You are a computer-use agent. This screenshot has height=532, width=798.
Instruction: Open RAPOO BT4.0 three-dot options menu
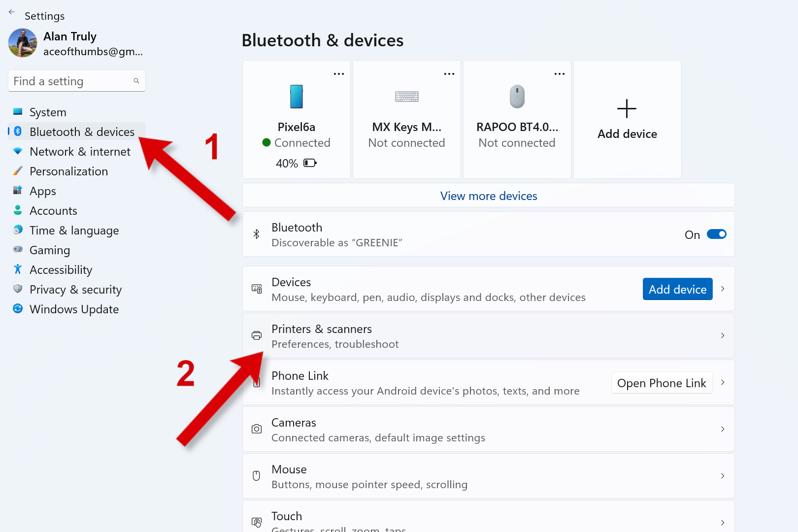[x=559, y=74]
